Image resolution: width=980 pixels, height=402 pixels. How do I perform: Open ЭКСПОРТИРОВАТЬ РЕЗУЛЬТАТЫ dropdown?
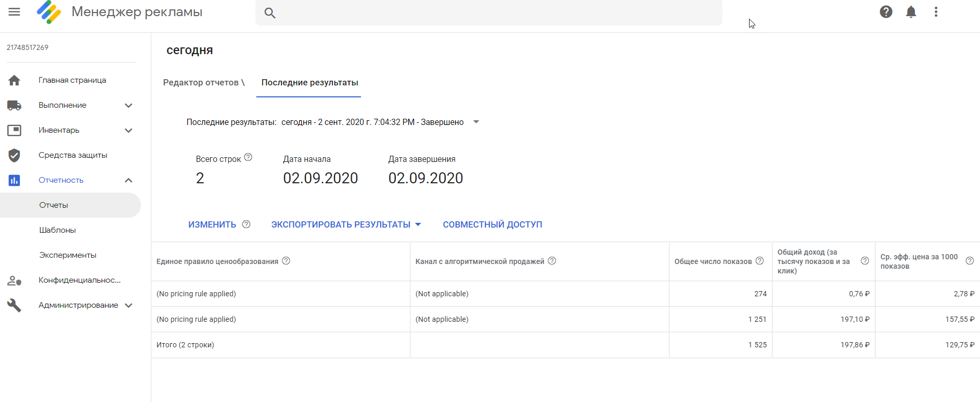[346, 224]
